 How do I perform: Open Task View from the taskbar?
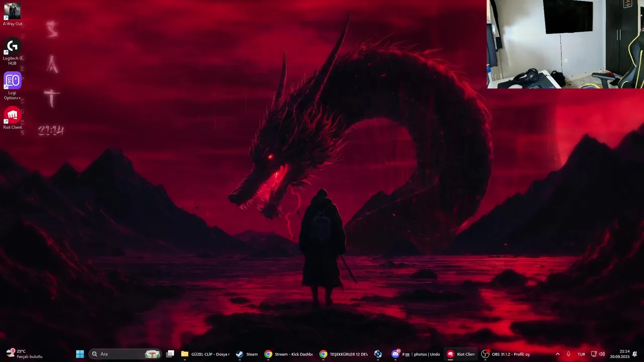[171, 354]
